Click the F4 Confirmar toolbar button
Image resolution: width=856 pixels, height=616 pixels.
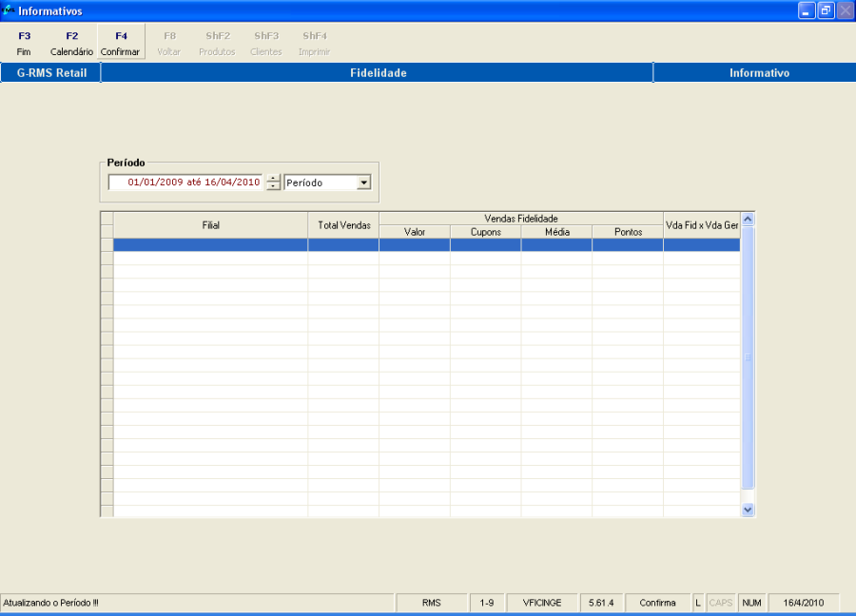pos(121,43)
